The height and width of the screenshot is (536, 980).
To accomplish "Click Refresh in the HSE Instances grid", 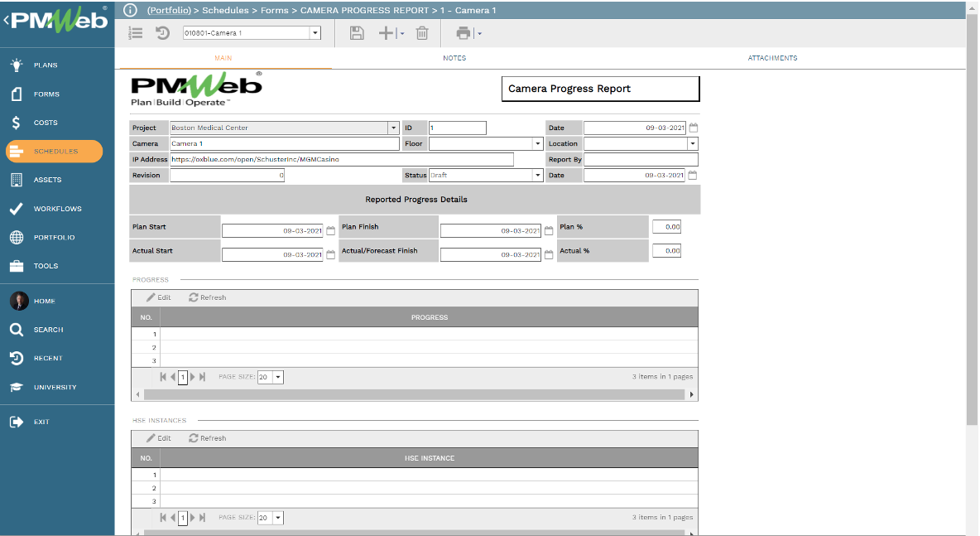I will 208,438.
